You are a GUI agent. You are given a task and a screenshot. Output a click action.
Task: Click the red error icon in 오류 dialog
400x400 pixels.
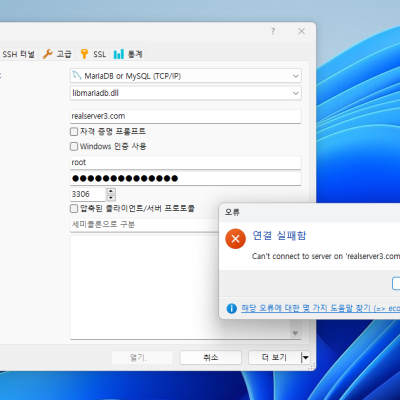tap(235, 239)
